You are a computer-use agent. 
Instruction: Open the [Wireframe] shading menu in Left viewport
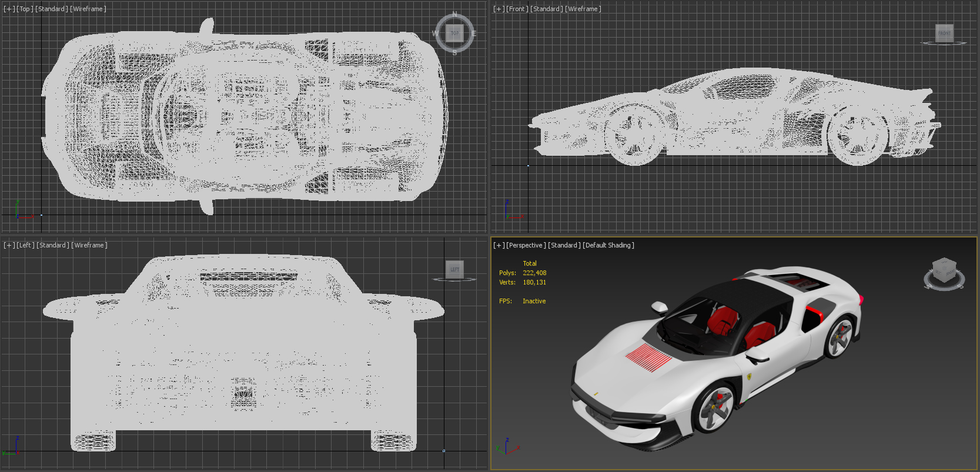click(x=89, y=245)
